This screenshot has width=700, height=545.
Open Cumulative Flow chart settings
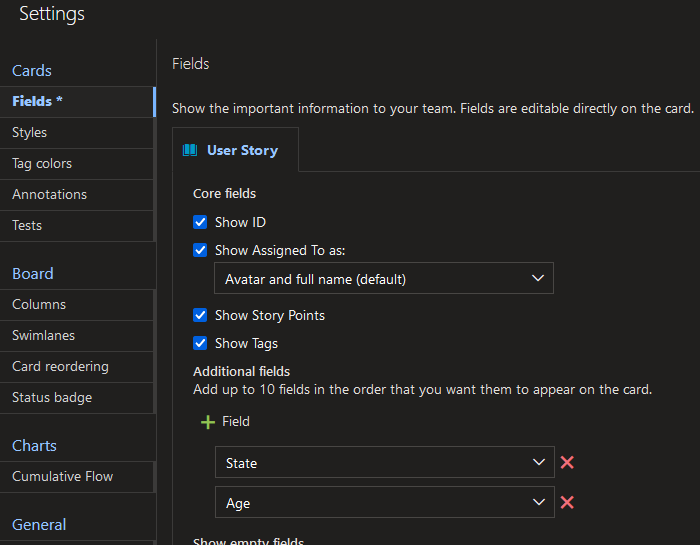tap(77, 476)
